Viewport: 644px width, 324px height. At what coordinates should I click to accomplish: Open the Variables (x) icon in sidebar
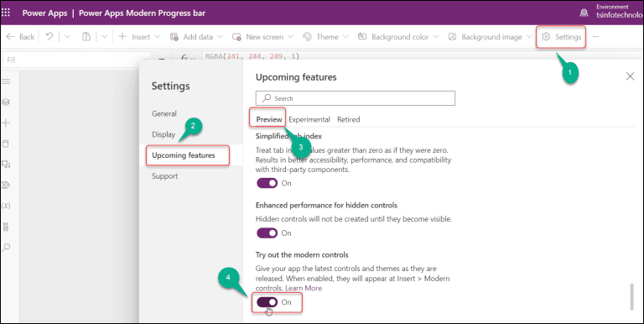[x=6, y=206]
